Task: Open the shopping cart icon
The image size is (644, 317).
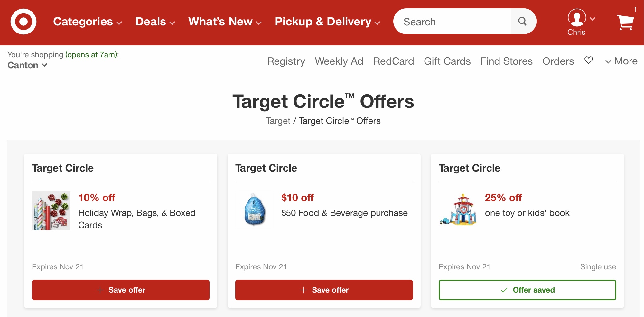Action: (x=625, y=22)
